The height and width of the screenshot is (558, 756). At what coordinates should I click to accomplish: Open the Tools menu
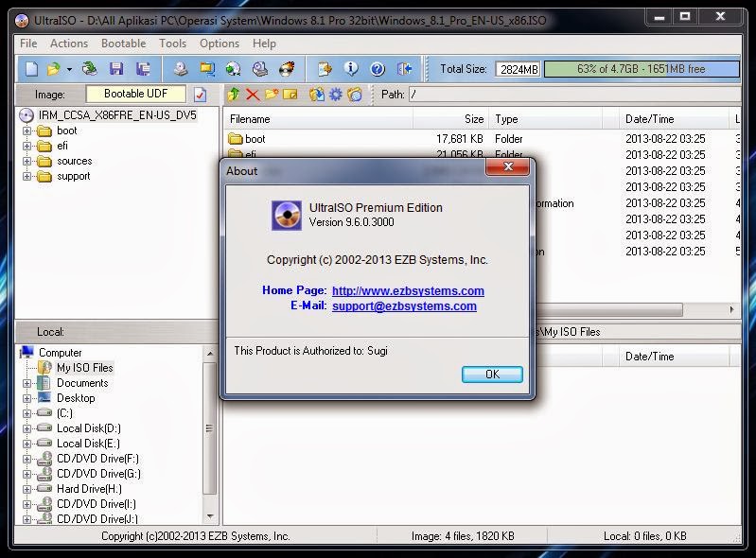point(172,44)
